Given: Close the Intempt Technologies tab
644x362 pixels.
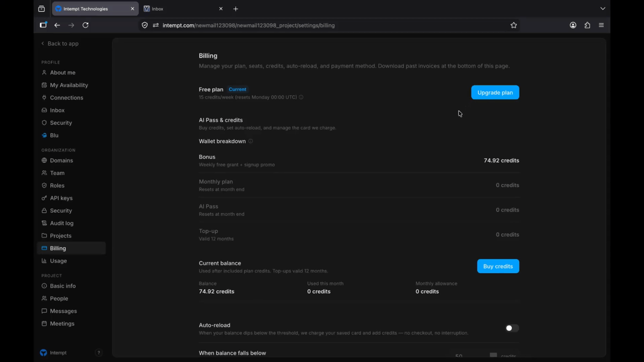Looking at the screenshot, I should tap(133, 9).
